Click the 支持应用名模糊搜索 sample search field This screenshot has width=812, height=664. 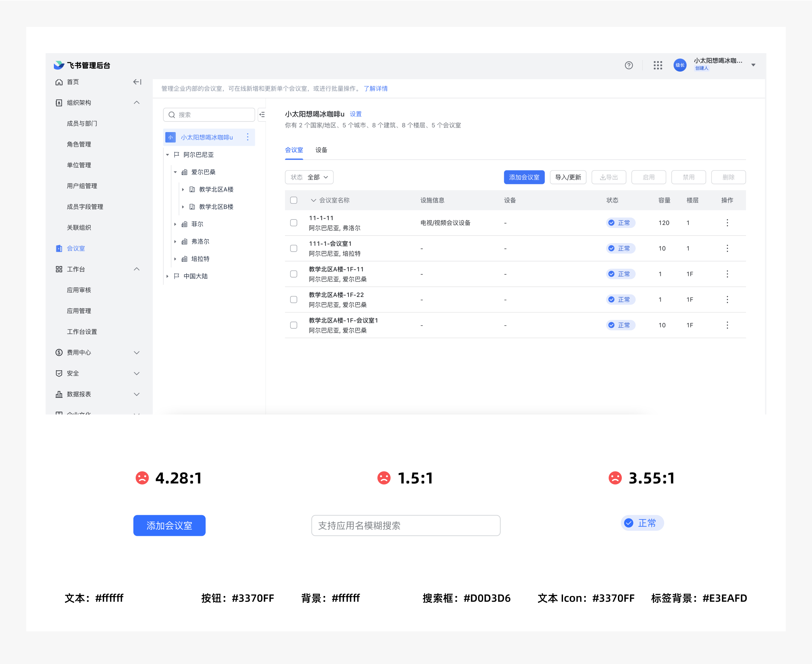406,526
